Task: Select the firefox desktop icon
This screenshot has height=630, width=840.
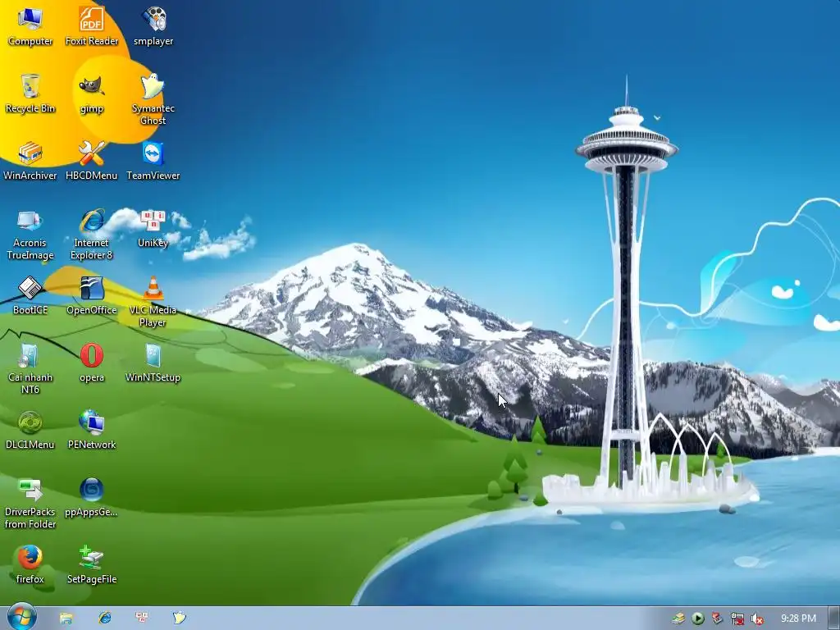Action: click(30, 564)
